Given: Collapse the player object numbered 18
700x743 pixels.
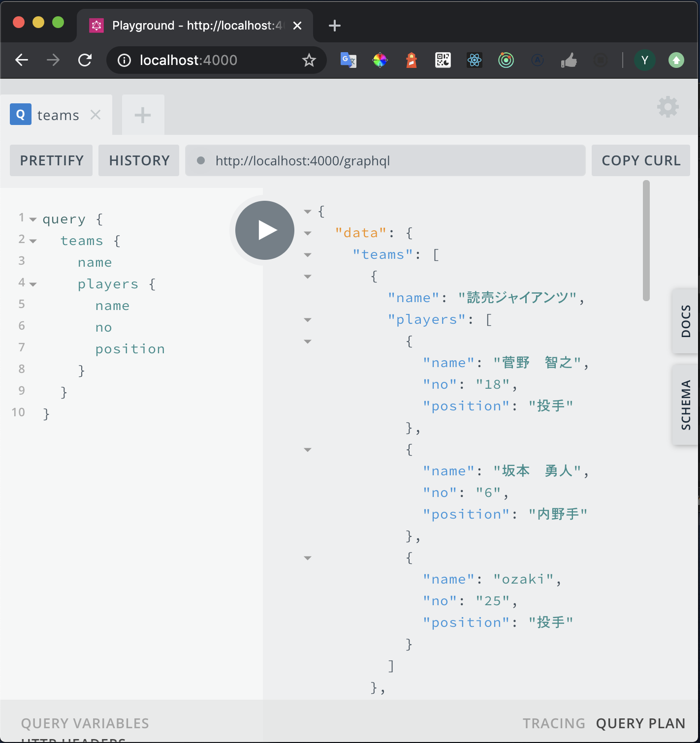Looking at the screenshot, I should click(308, 341).
